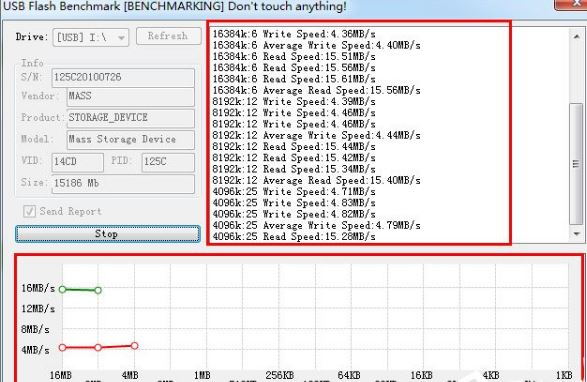587x382 pixels.
Task: Click the VID field 14CD
Action: click(x=77, y=162)
